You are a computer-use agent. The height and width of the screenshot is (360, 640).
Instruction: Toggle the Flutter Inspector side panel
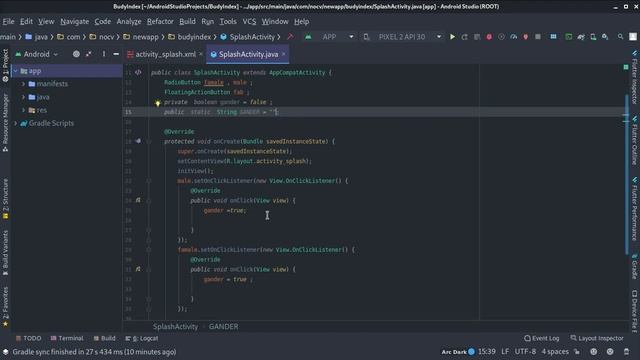(634, 77)
